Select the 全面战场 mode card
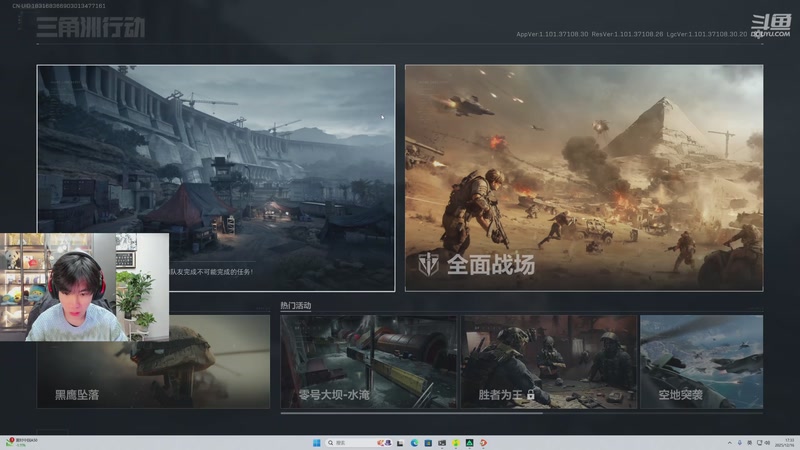Image resolution: width=800 pixels, height=450 pixels. tap(584, 178)
